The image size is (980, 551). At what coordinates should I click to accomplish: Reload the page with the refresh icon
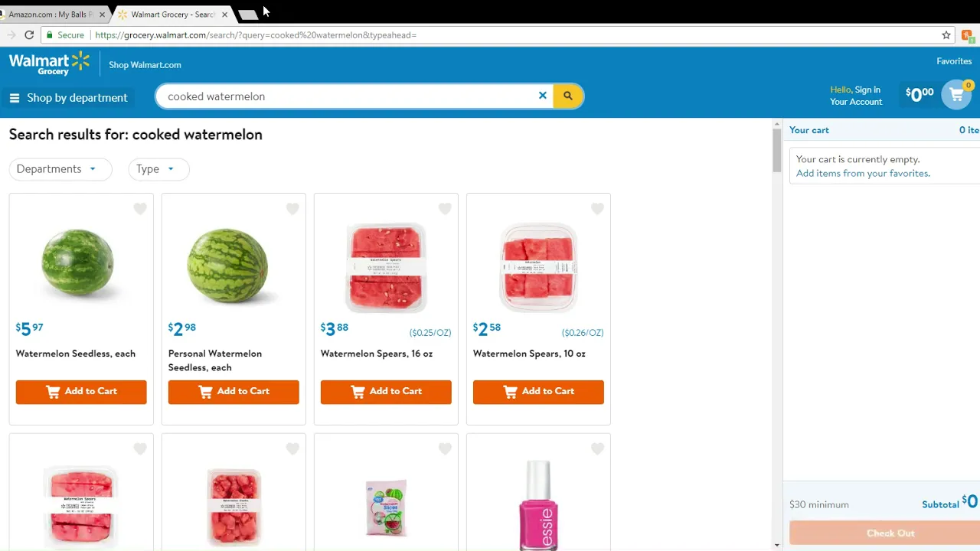[x=29, y=35]
